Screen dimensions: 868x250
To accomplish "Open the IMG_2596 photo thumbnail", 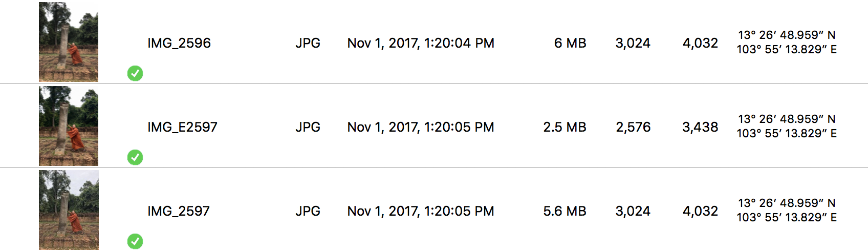I will pos(69,42).
